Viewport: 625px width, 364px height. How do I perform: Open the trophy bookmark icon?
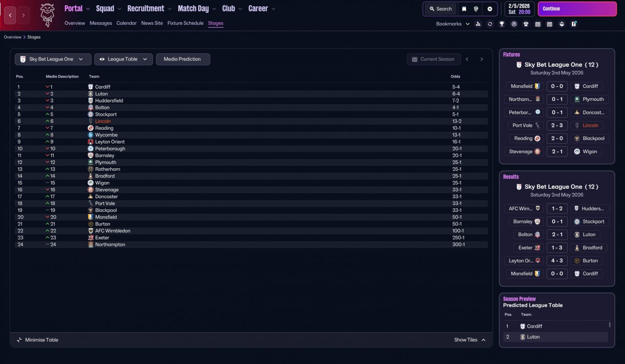pos(501,24)
